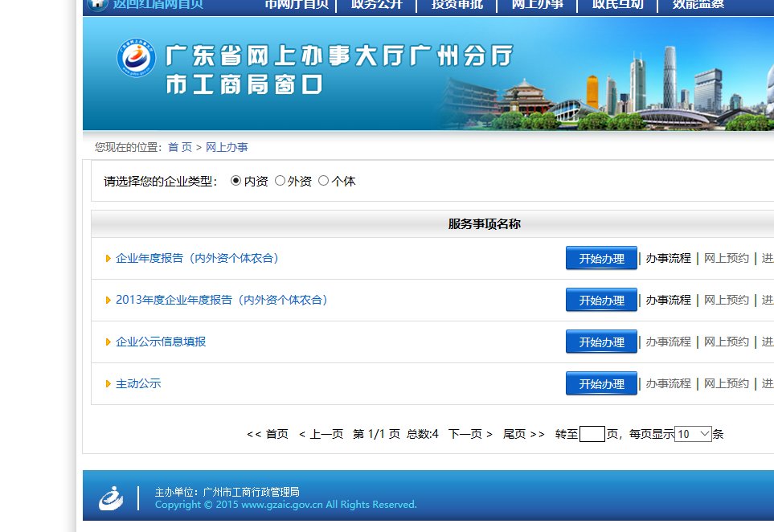
Task: Jump to the last page via 尾页
Action: click(x=515, y=433)
